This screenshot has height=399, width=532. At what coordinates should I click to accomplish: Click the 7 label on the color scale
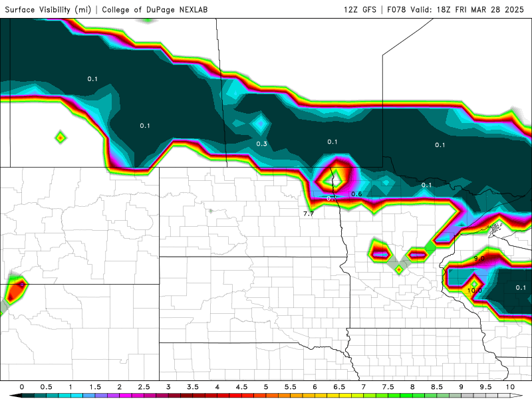point(364,387)
